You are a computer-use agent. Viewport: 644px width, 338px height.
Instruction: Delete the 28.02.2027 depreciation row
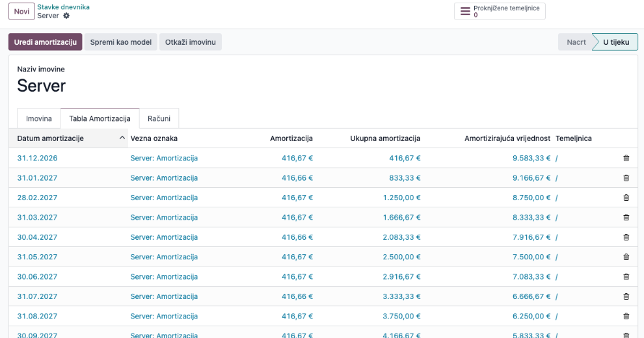pos(626,198)
